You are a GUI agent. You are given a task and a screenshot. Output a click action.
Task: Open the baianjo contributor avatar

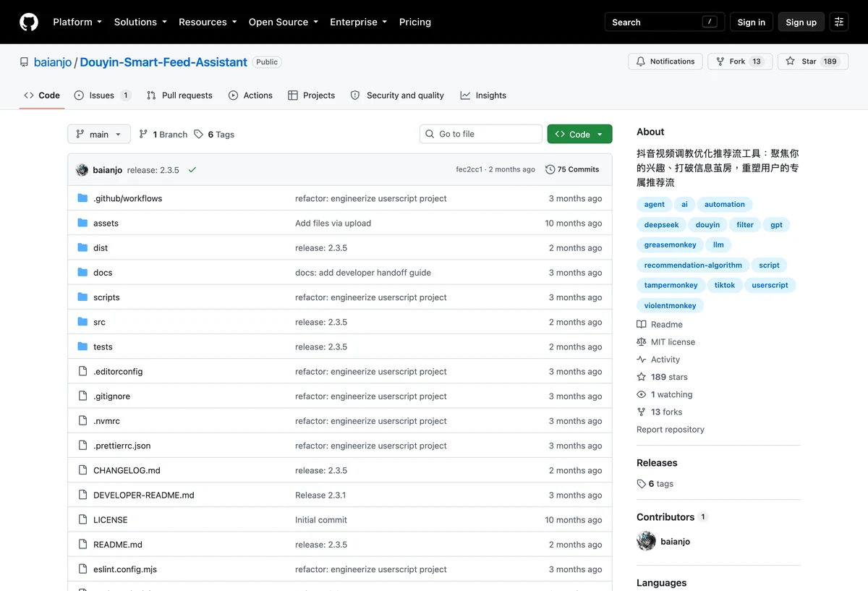coord(646,541)
